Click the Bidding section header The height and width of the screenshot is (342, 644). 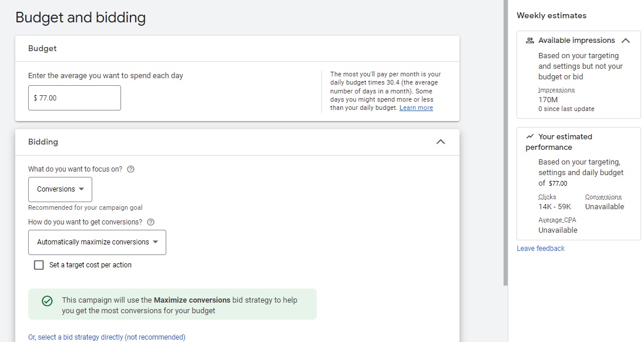[43, 142]
